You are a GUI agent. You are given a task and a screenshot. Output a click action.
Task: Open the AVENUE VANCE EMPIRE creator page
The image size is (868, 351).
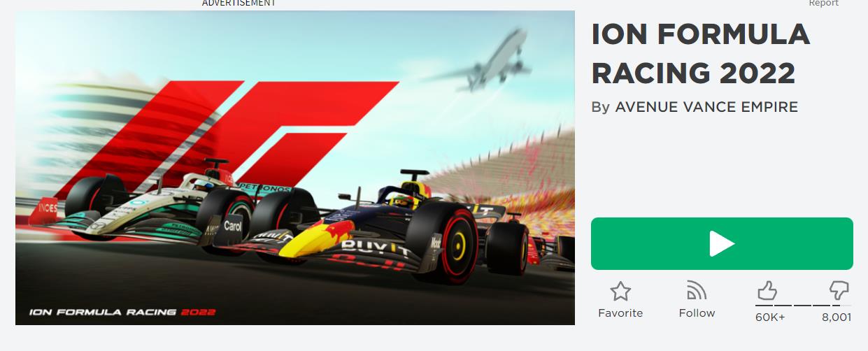point(706,107)
